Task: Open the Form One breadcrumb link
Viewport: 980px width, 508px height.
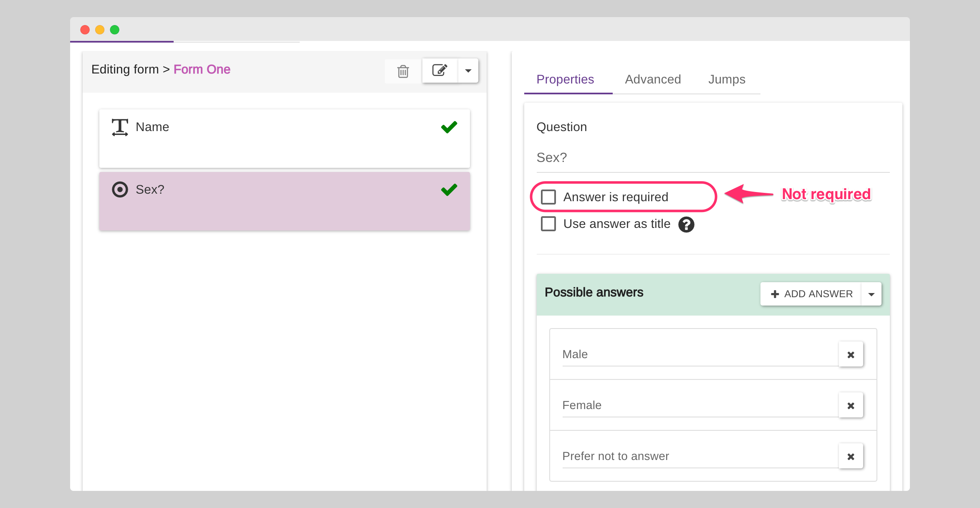Action: click(x=202, y=69)
